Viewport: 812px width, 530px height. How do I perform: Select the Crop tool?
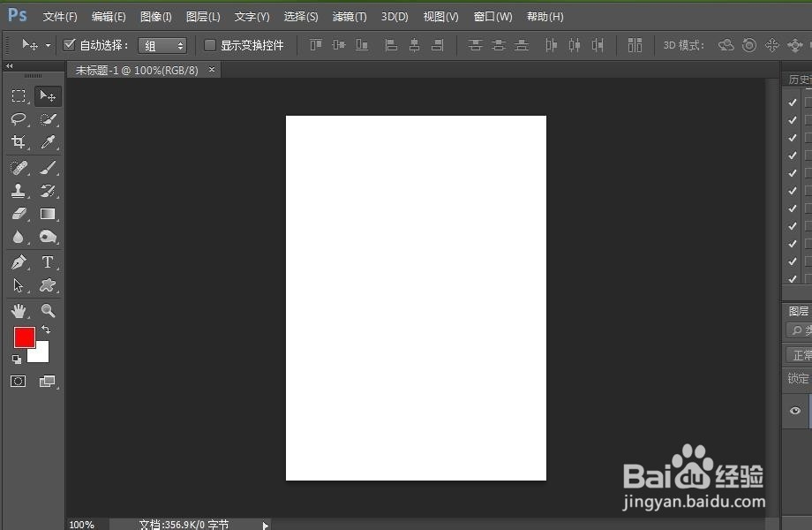[x=19, y=142]
